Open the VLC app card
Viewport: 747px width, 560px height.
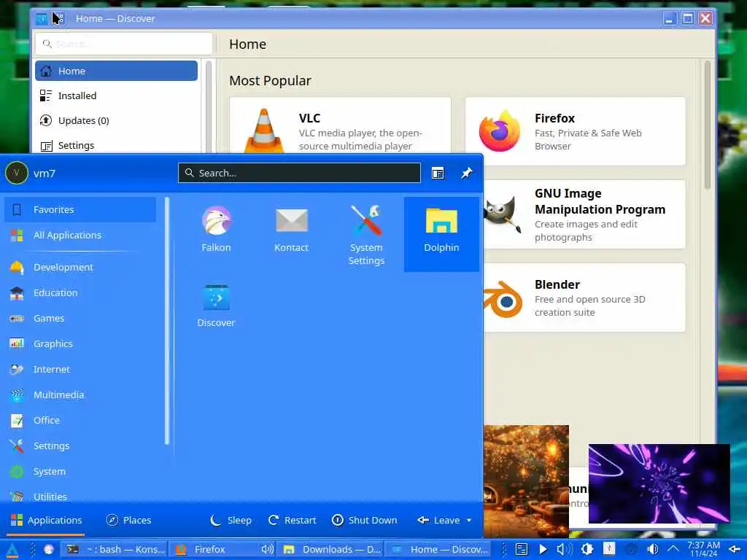(x=340, y=126)
